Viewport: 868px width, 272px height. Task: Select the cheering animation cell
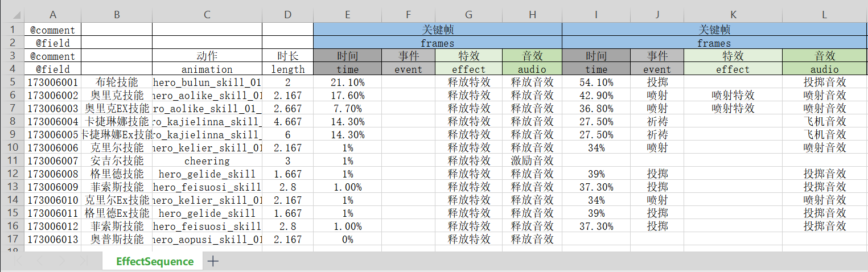pos(207,161)
